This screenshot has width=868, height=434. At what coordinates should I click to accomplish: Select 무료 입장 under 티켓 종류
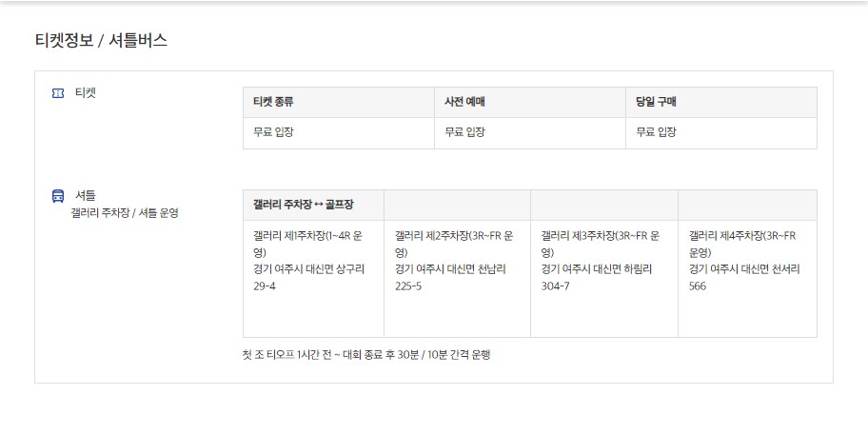coord(273,132)
